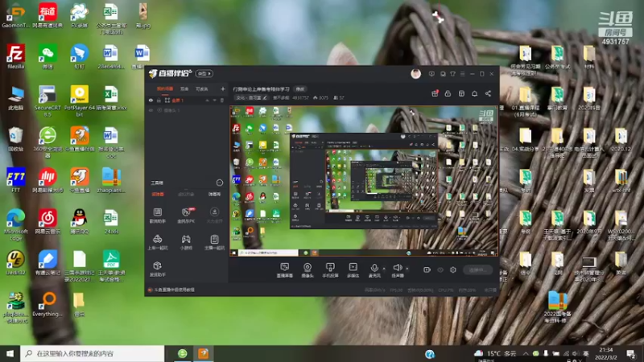Open the box icon next to the bell

[461, 93]
